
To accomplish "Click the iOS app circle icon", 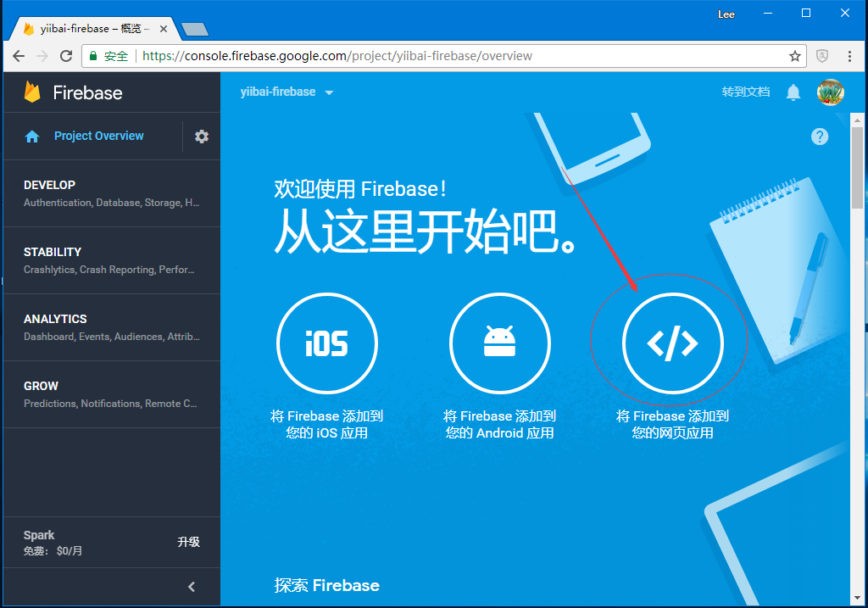I will (327, 343).
